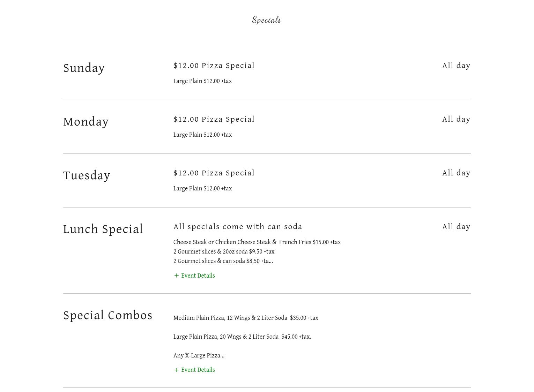Expand Event Details for Special Combos

click(198, 370)
